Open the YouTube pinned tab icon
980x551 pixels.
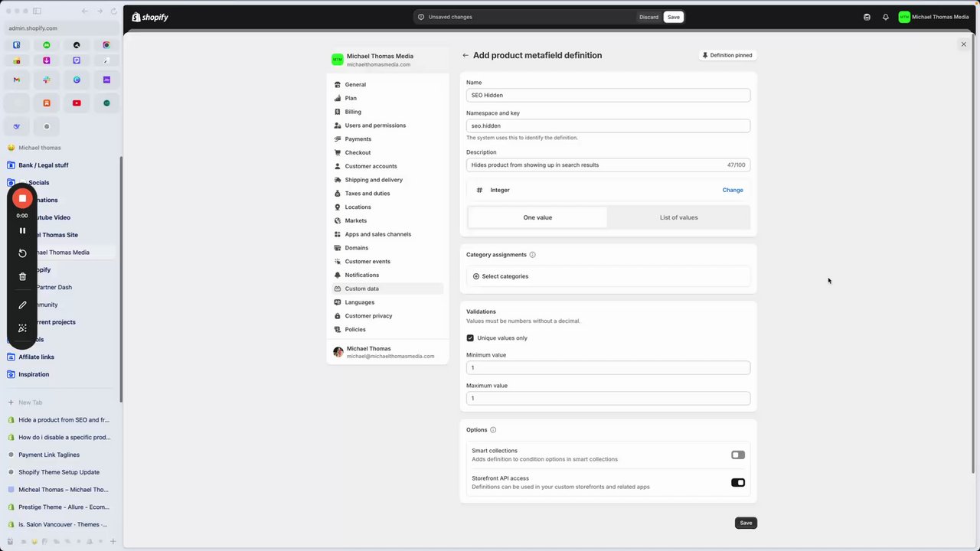77,103
